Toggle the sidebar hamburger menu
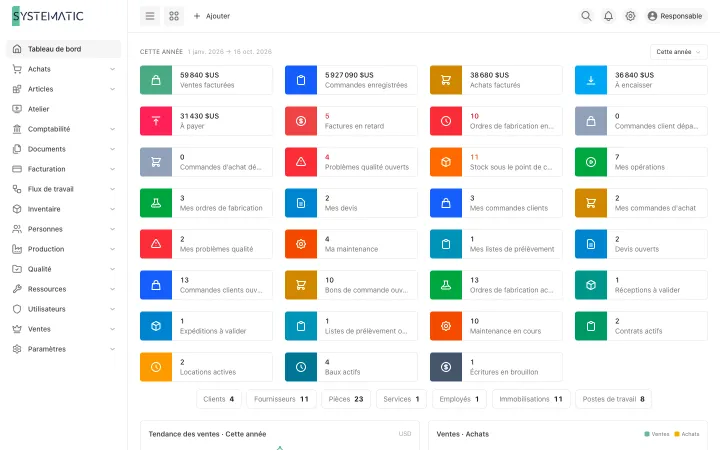The width and height of the screenshot is (720, 450). (150, 16)
